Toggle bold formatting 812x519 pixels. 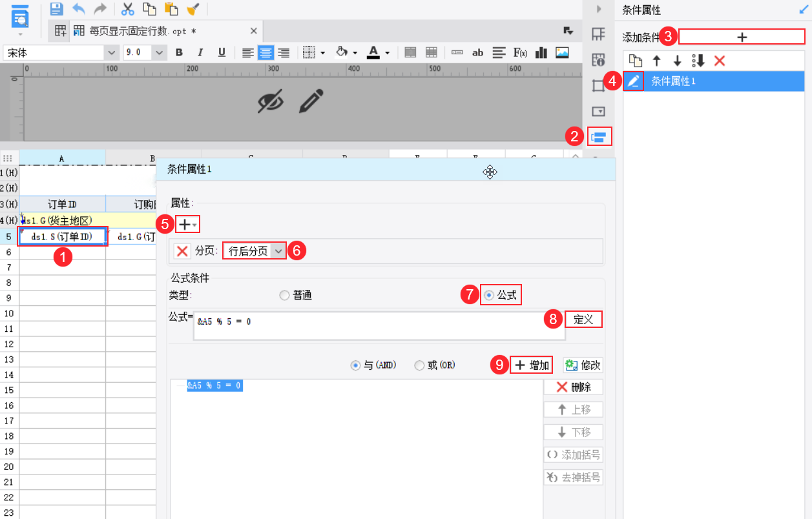click(180, 53)
